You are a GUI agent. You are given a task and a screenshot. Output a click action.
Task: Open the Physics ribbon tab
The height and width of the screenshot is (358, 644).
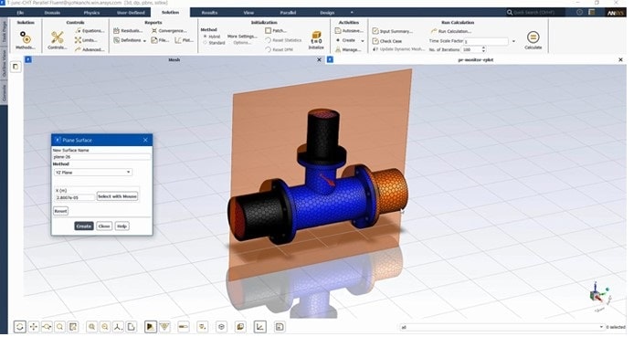[x=91, y=13]
